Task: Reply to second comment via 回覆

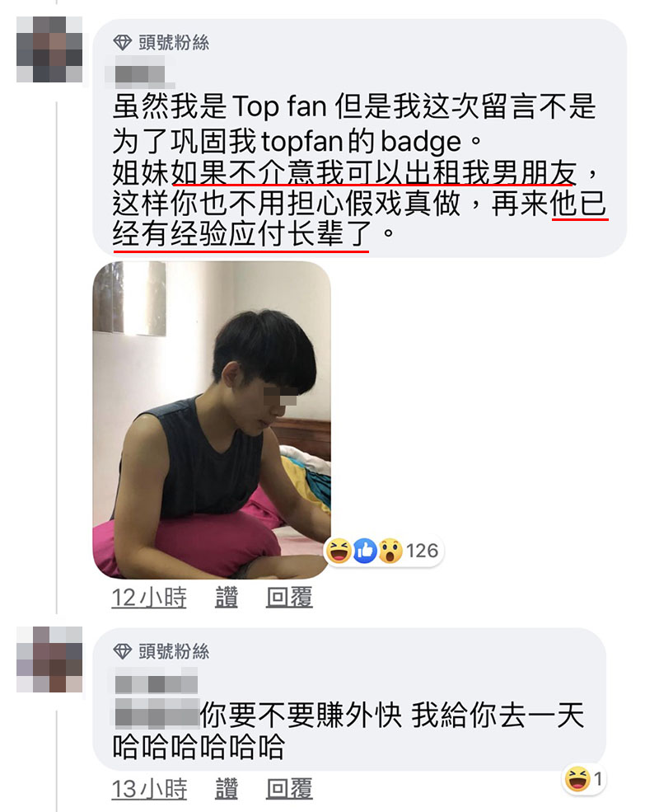Action: [289, 789]
